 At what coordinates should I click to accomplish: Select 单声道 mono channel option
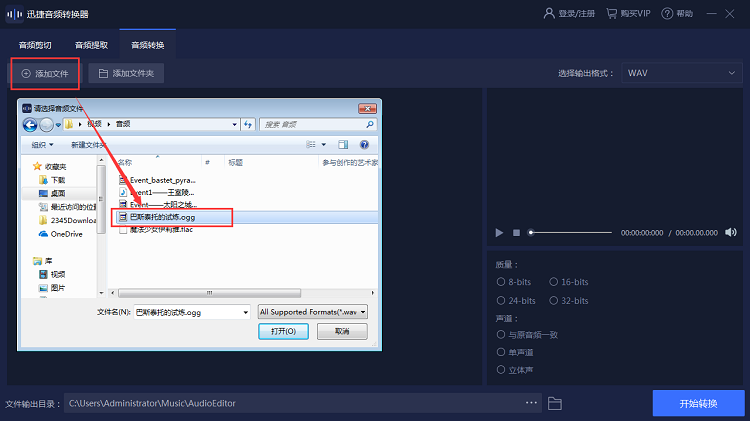[x=515, y=352]
